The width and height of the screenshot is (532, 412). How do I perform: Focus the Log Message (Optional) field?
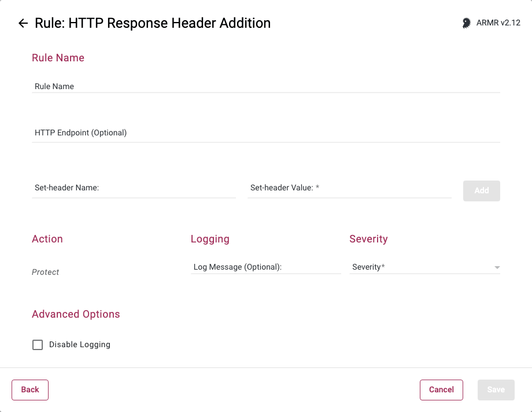(265, 267)
